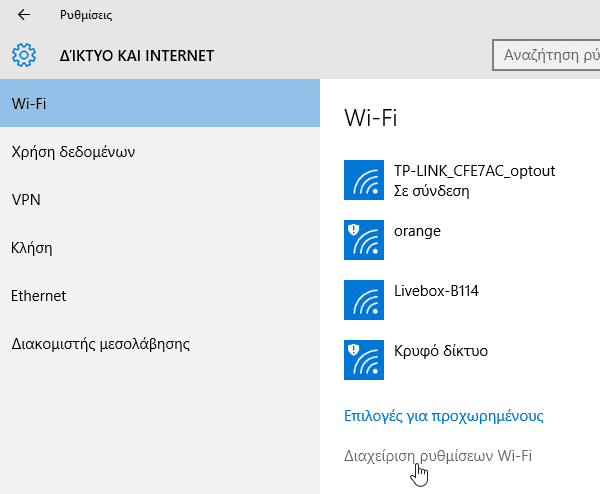Click the TP-LINK_CFE7AC_optout Wi-Fi signal icon
Viewport: 600px width, 494px height.
[363, 180]
